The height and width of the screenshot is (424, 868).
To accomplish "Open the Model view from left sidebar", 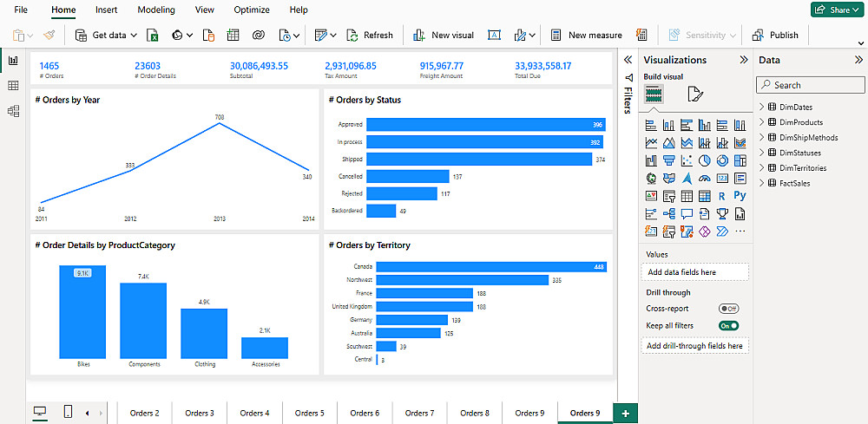I will (13, 111).
